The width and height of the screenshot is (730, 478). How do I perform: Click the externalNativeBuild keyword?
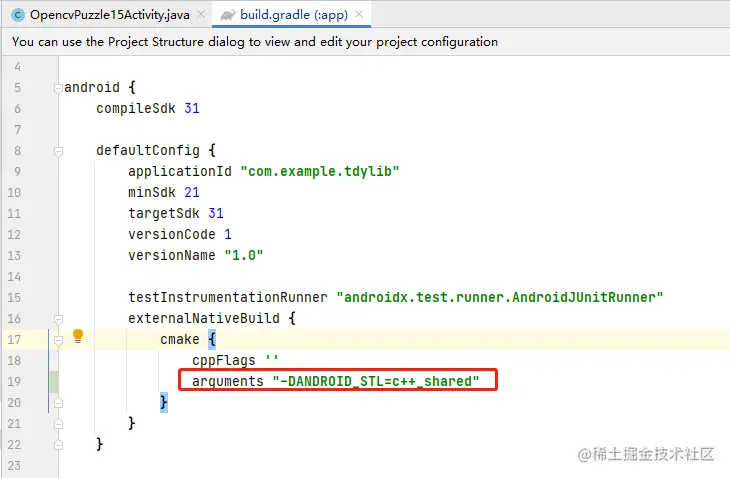(x=204, y=318)
